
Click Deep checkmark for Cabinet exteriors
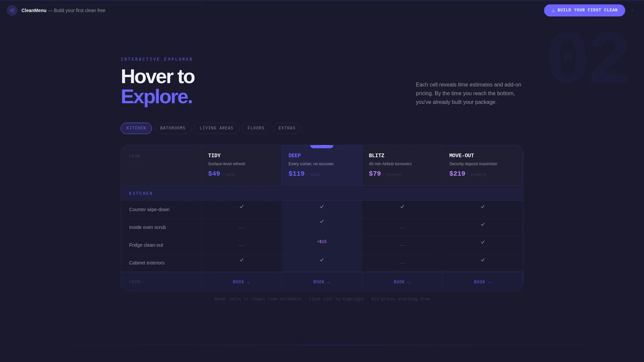pos(322,260)
